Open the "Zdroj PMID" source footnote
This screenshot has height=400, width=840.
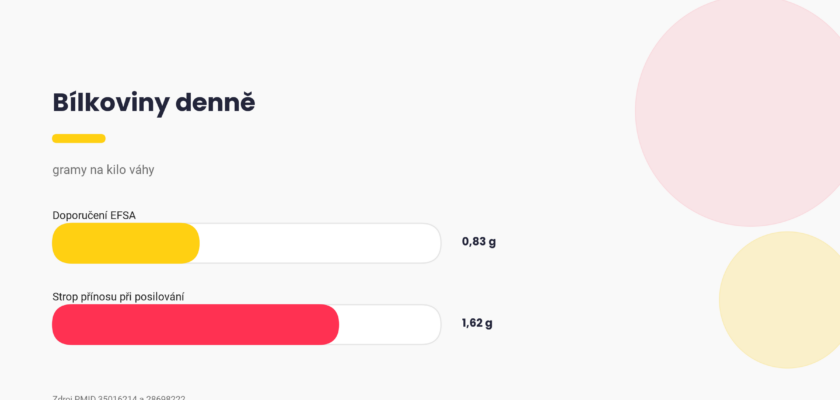coord(119,397)
